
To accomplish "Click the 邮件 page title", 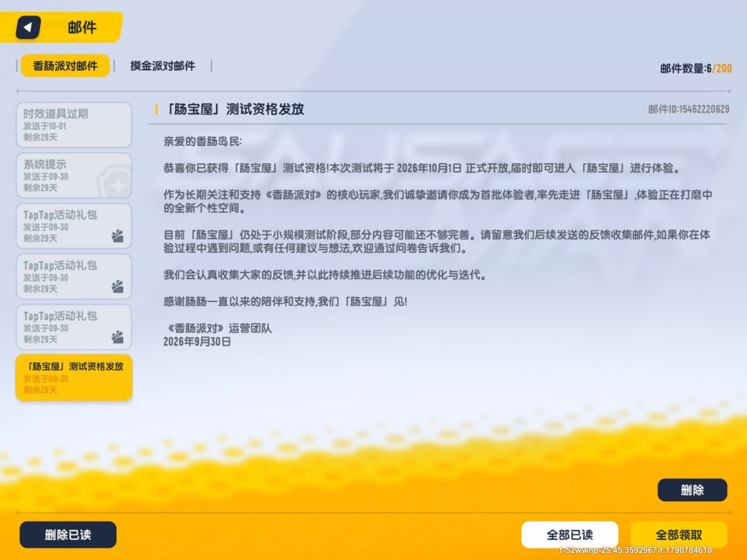I will coord(82,27).
